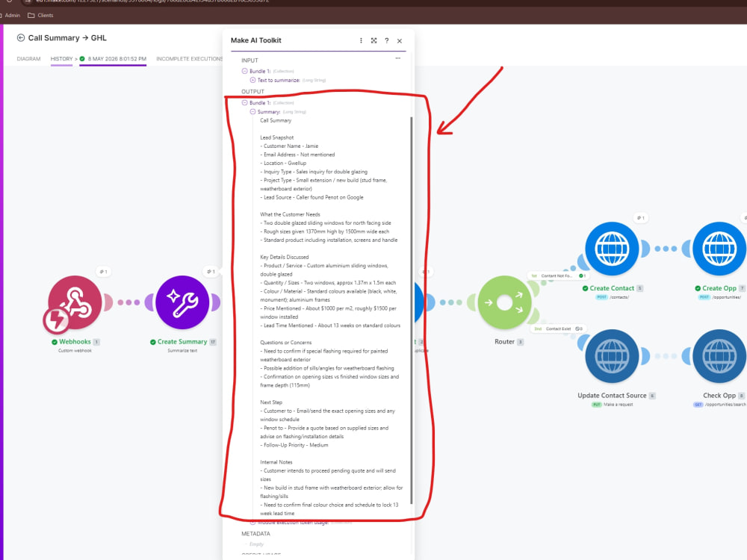Collapse INPUT Bundle 1
The height and width of the screenshot is (560, 747).
[244, 71]
